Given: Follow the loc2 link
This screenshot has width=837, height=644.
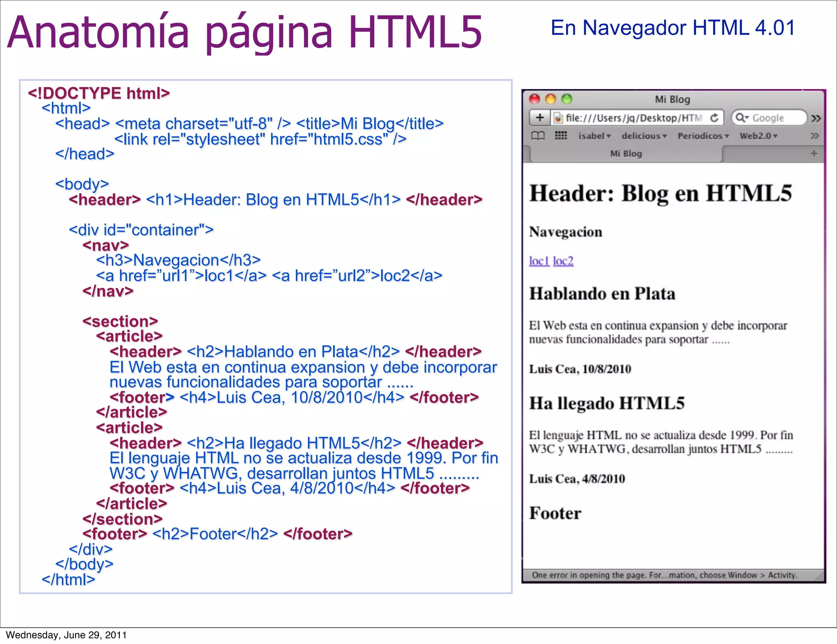Looking at the screenshot, I should 563,261.
